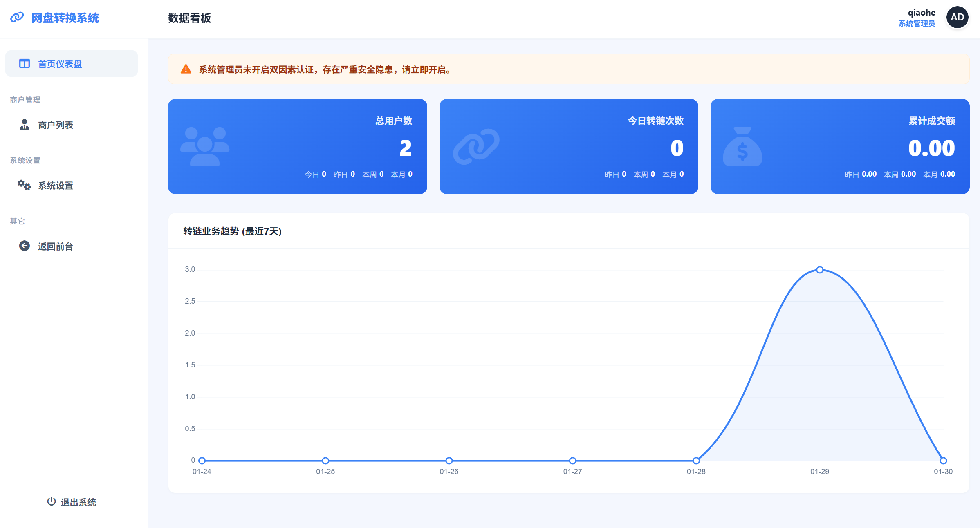Click the users group icon on 总用户数 card
This screenshot has width=980, height=528.
click(x=205, y=146)
